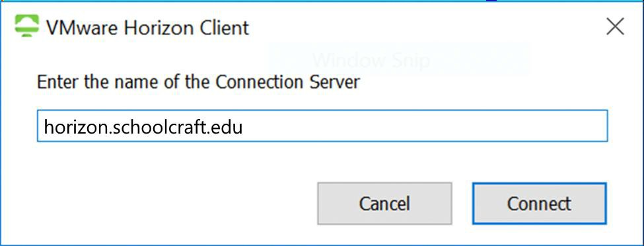Focus the Connection Server name field
This screenshot has height=246, width=644.
[322, 126]
